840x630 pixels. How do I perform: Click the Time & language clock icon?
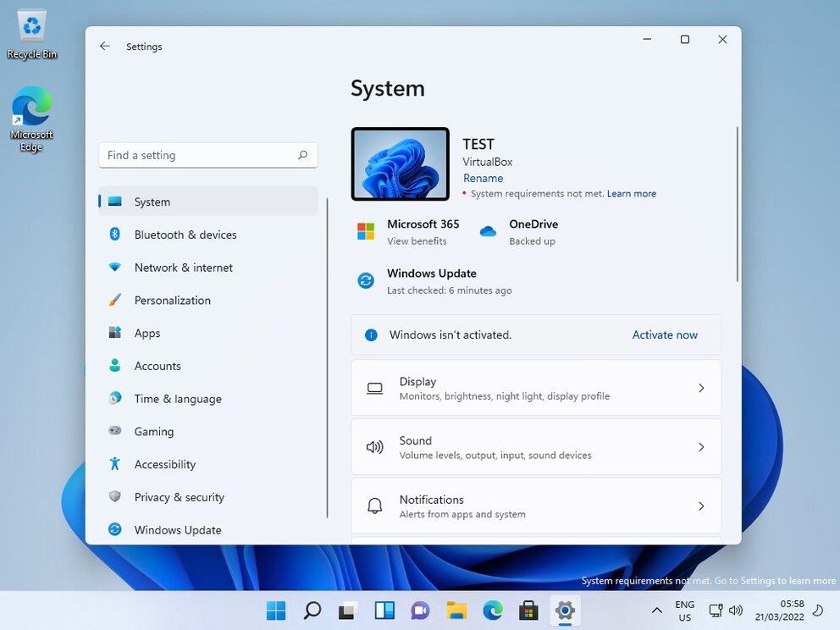tap(114, 398)
